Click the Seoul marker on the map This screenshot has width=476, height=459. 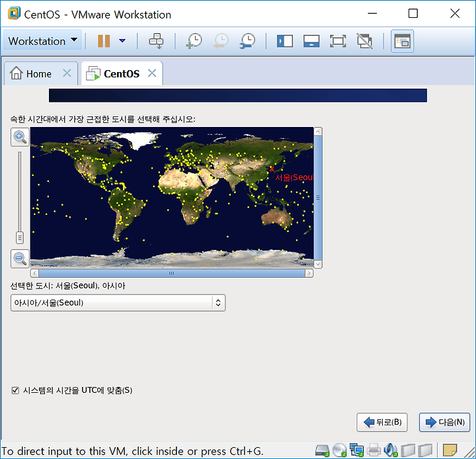[272, 169]
